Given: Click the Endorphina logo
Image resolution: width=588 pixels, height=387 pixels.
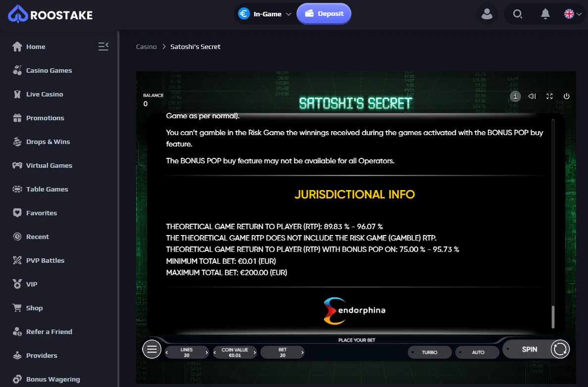Looking at the screenshot, I should (x=354, y=310).
